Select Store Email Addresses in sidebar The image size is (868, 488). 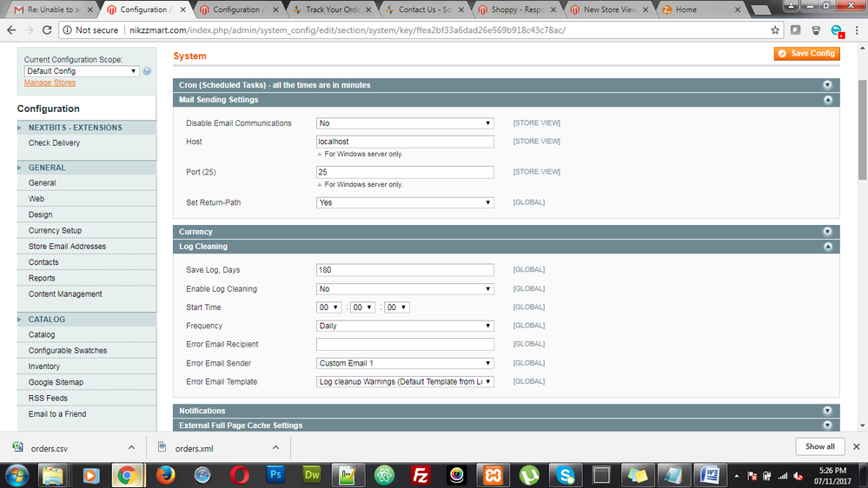pyautogui.click(x=67, y=247)
